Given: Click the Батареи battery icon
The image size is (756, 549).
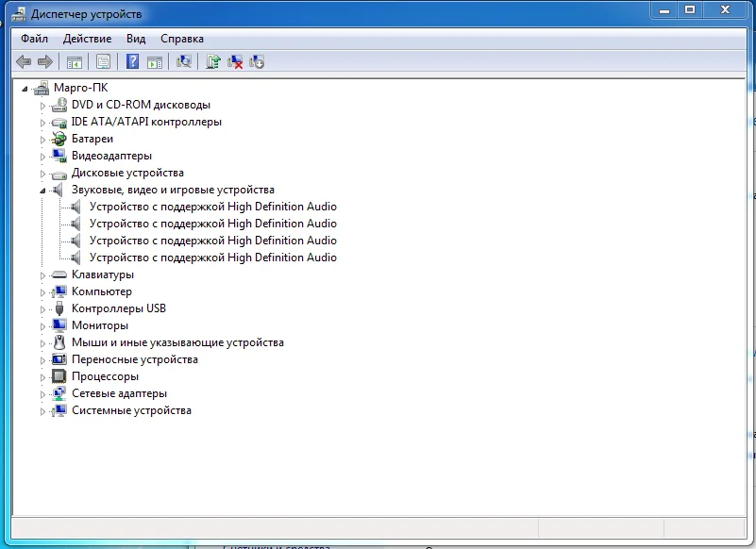Looking at the screenshot, I should click(59, 139).
